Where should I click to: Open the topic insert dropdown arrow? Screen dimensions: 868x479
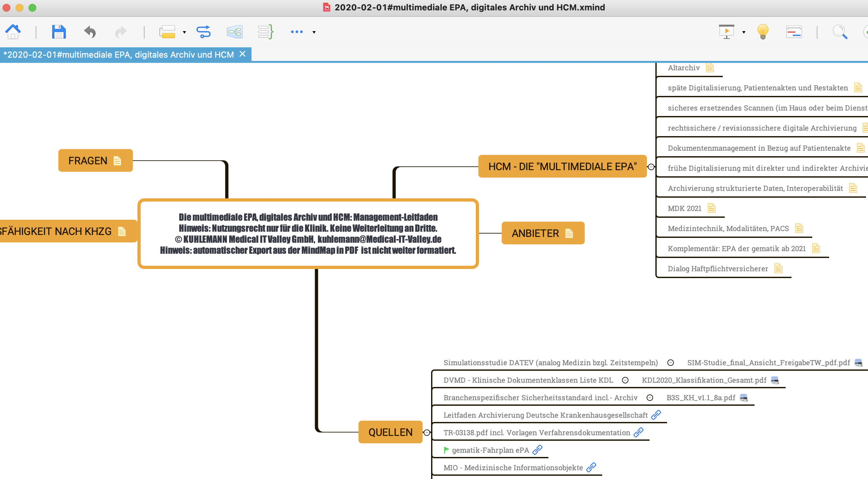pyautogui.click(x=184, y=32)
